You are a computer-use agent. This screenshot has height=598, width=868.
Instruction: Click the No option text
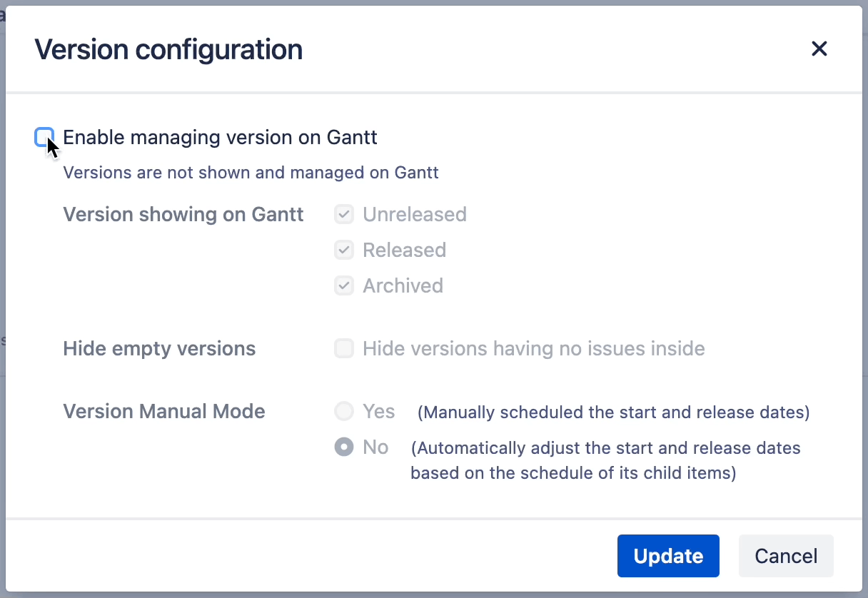375,447
